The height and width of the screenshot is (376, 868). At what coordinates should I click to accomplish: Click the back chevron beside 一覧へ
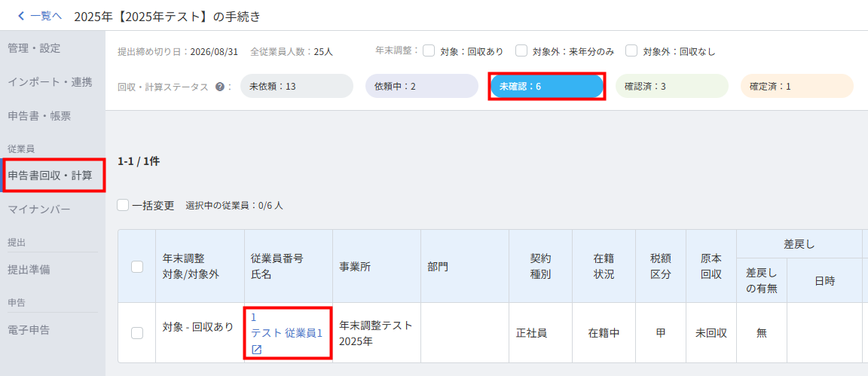[x=21, y=16]
